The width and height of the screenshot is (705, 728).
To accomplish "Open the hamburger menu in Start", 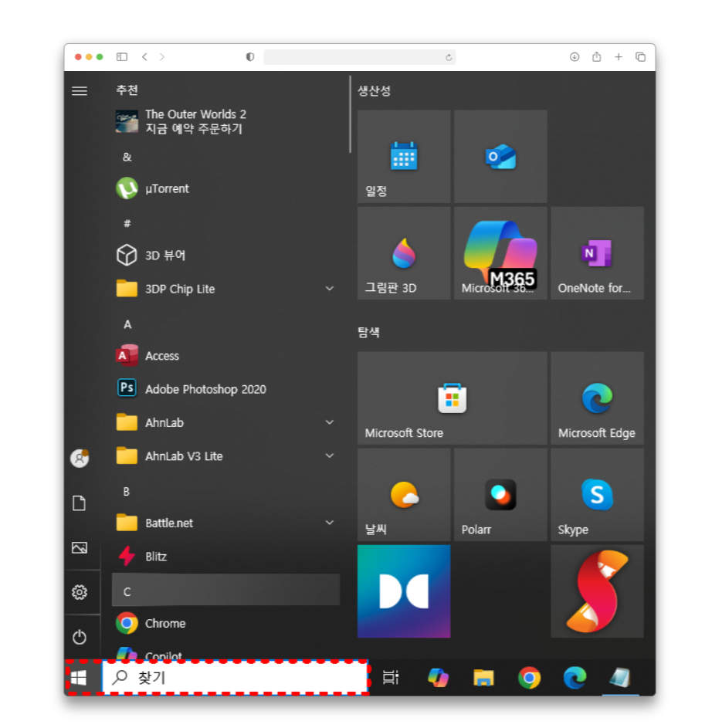I will click(80, 91).
